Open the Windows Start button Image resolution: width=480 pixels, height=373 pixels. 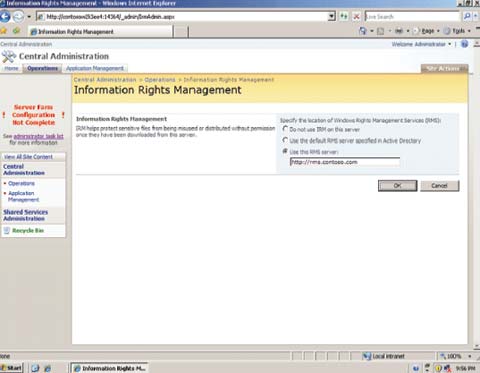tap(11, 368)
